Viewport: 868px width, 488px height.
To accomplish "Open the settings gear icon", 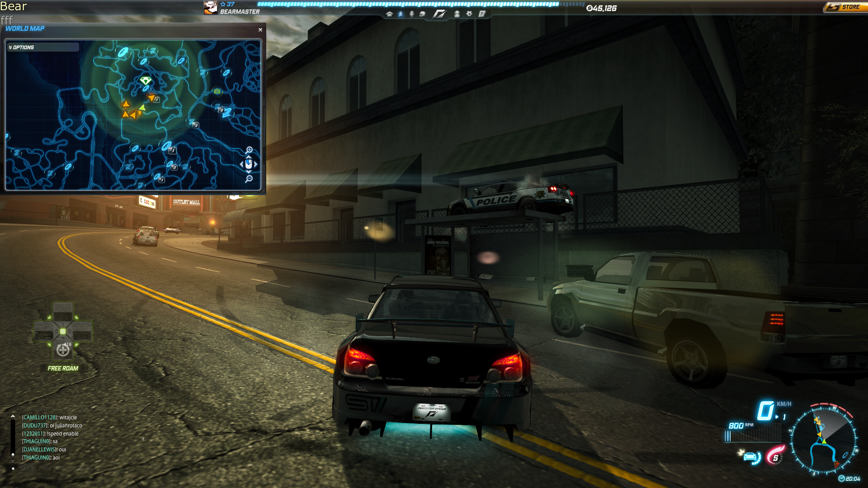I will pos(469,14).
